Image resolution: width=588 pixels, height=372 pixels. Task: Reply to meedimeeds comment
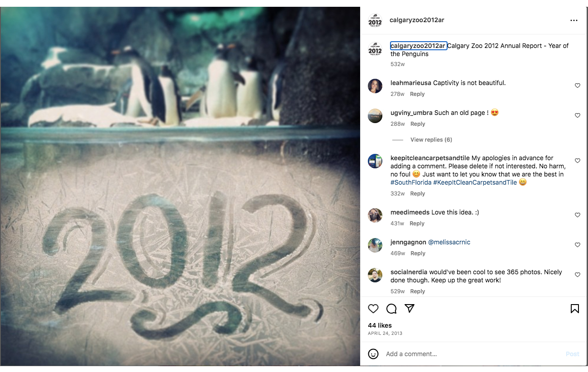coord(417,224)
